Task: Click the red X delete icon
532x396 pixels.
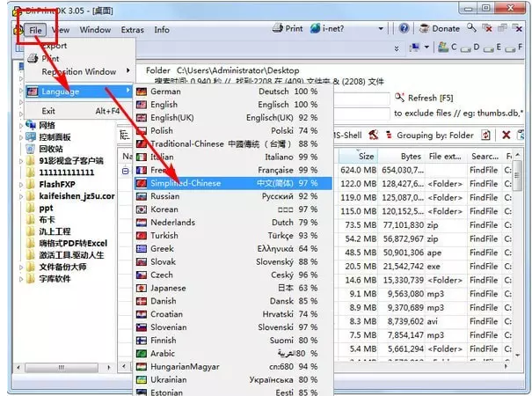Action: tap(506, 135)
